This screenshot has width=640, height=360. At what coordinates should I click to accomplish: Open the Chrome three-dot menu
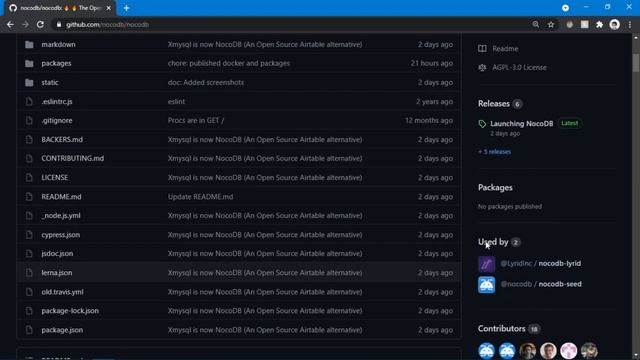tap(630, 24)
